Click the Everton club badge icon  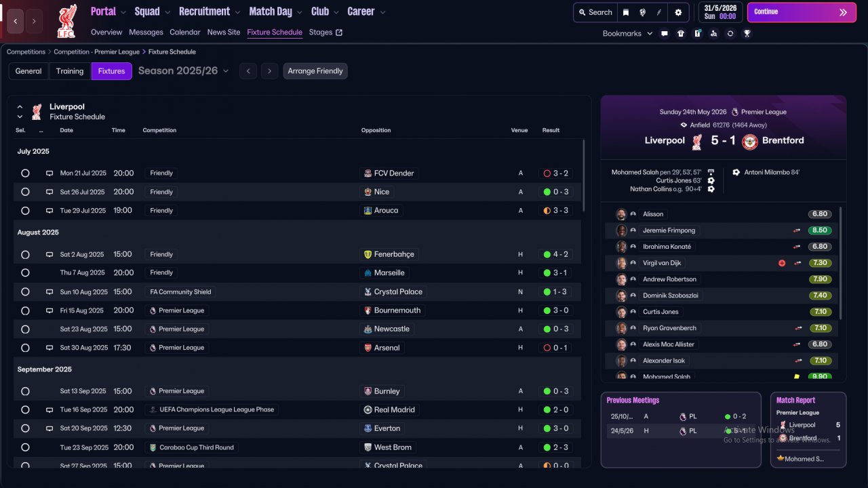tap(368, 428)
